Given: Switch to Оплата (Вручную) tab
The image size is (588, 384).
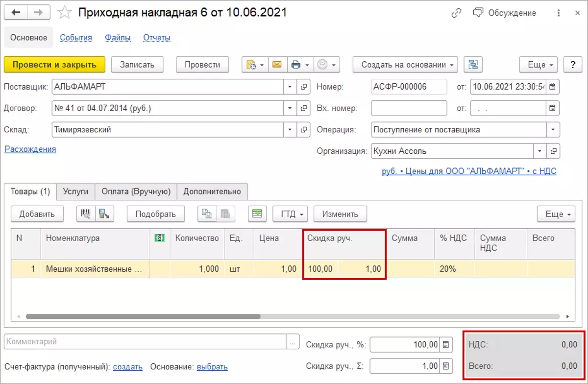Looking at the screenshot, I should (136, 192).
